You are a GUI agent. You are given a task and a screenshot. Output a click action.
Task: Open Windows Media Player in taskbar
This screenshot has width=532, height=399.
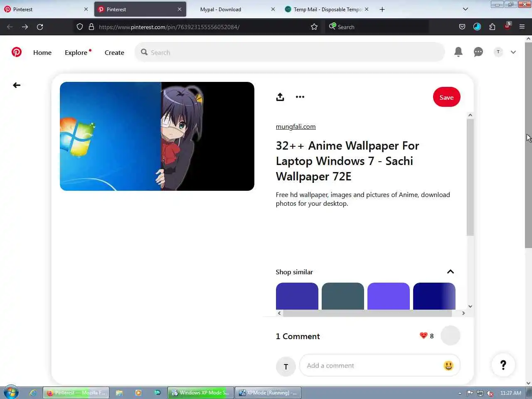pos(138,393)
